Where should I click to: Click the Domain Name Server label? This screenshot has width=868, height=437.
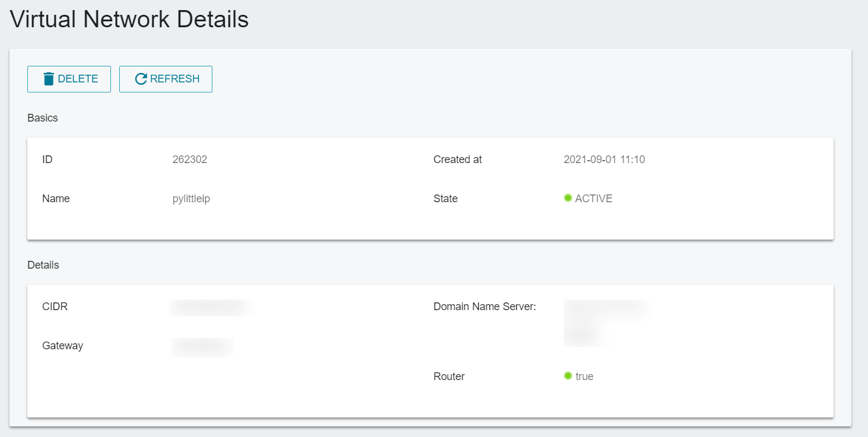click(x=485, y=307)
